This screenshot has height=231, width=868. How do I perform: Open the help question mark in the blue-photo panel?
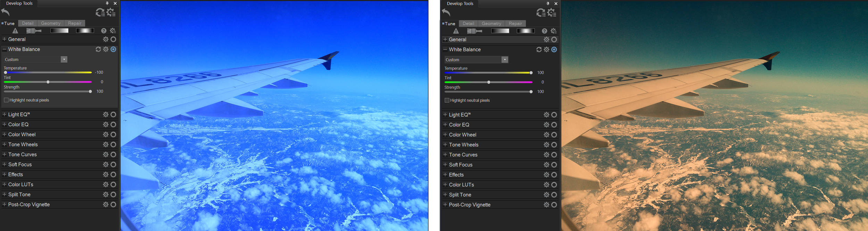pyautogui.click(x=104, y=31)
